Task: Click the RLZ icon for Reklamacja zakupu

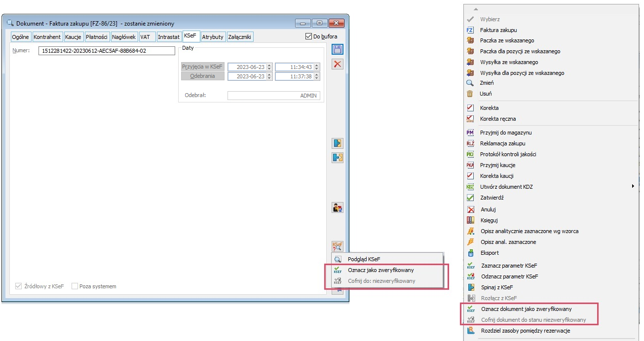Action: 470,143
